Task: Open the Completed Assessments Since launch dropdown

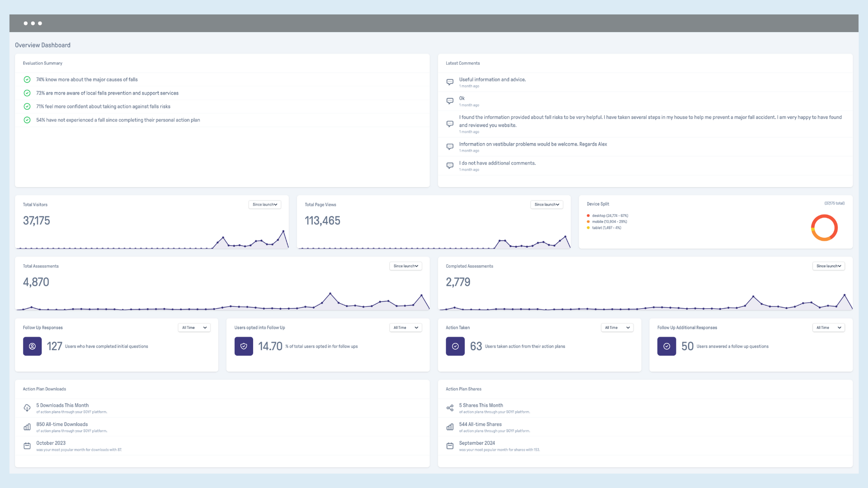Action: pos(828,266)
